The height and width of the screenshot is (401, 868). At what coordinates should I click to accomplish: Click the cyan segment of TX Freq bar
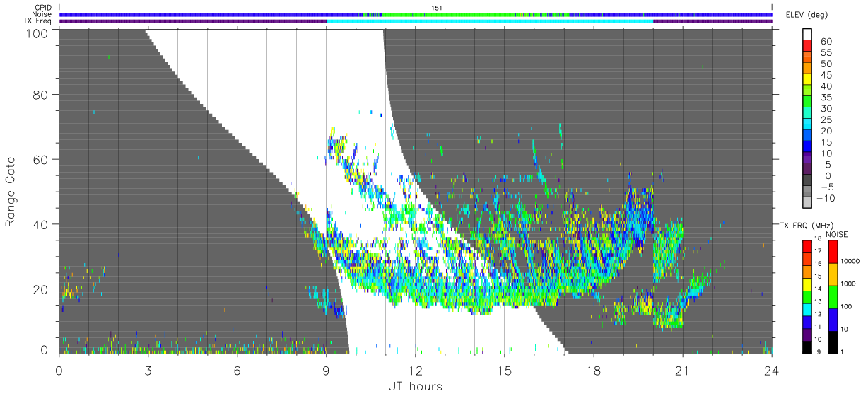pos(489,21)
